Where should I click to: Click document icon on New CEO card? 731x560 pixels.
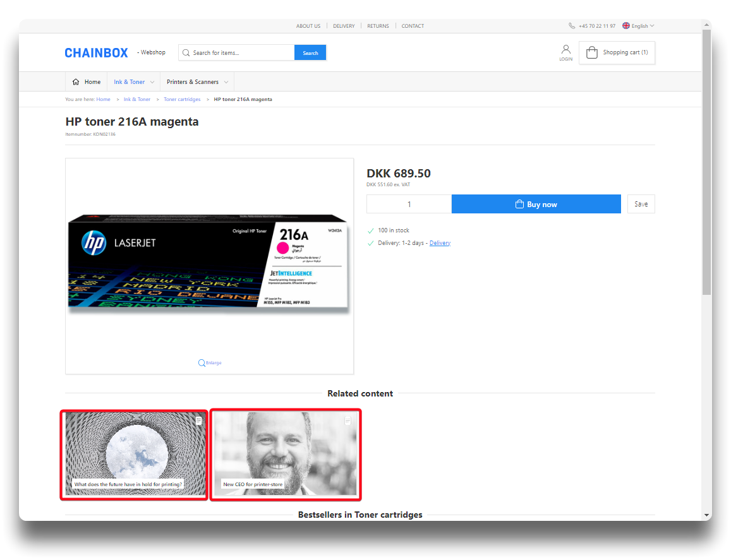[x=347, y=420]
